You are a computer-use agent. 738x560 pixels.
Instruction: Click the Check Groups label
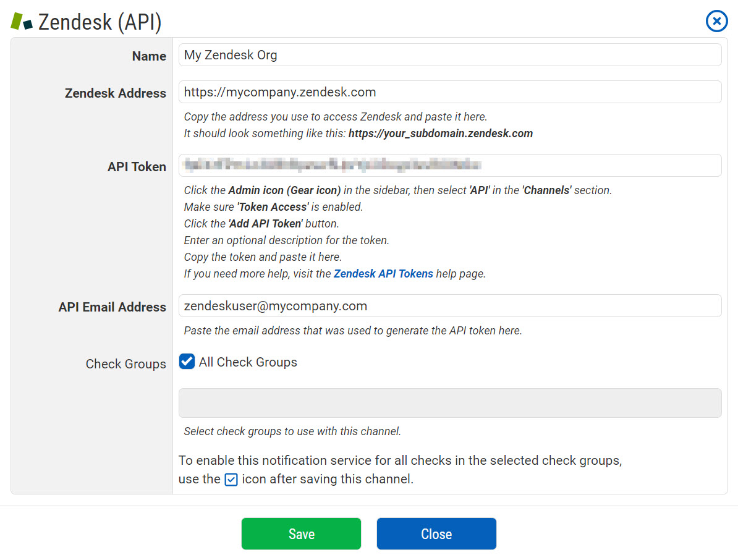click(126, 364)
